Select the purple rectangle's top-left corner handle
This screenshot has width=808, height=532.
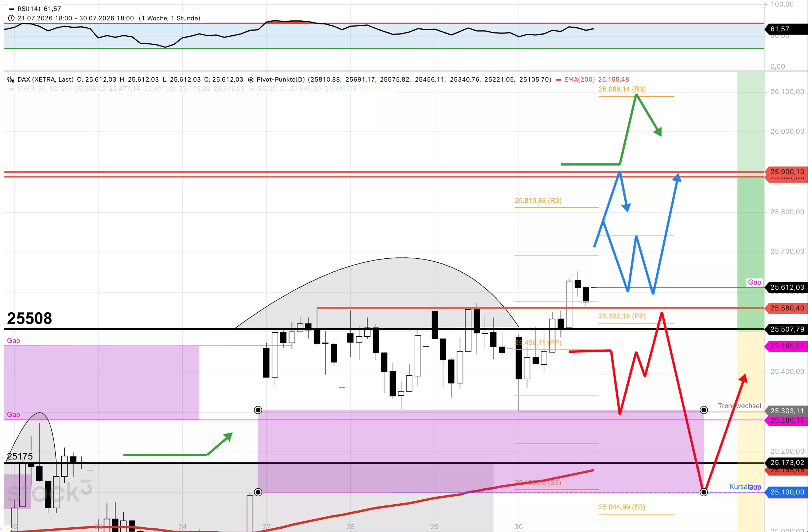coord(258,410)
